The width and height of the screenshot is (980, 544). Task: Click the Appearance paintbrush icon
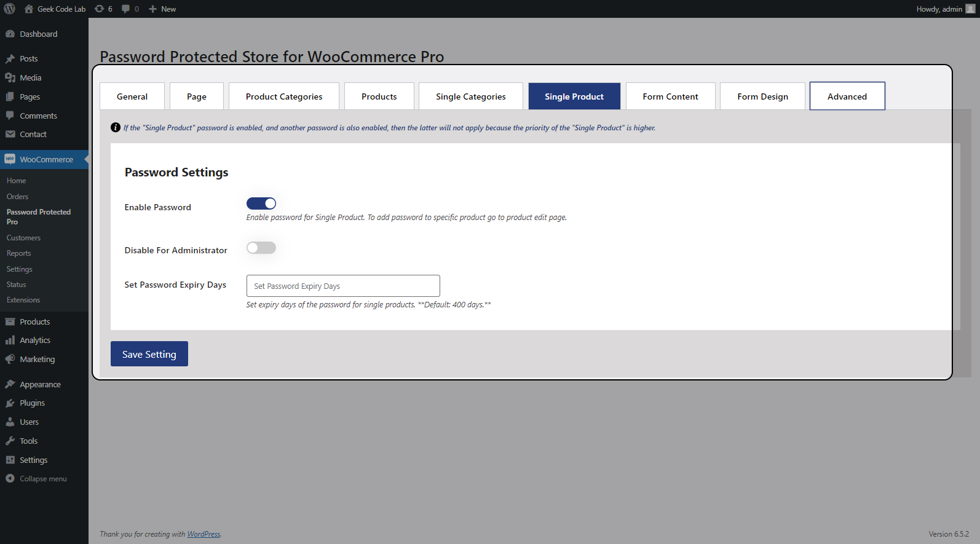10,384
